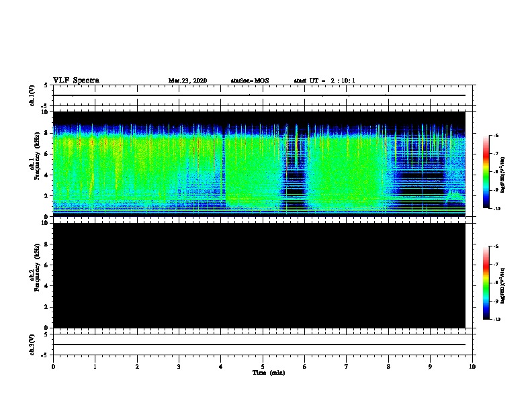Click the 'Time (min)' axis label
The height and width of the screenshot is (411, 532).
[x=269, y=373]
